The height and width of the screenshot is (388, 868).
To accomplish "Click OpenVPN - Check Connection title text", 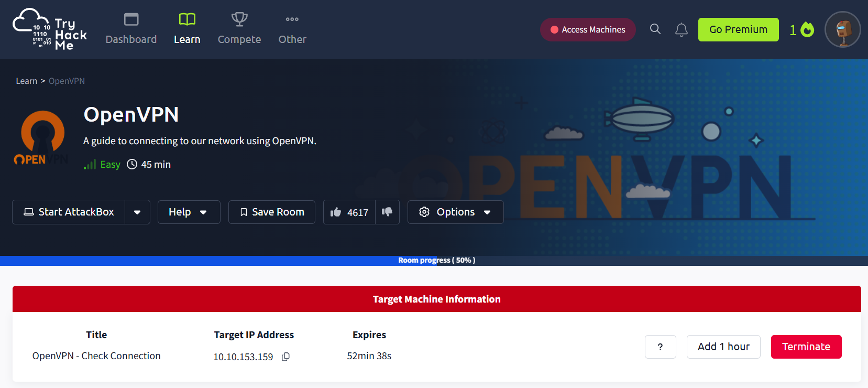I will (96, 355).
